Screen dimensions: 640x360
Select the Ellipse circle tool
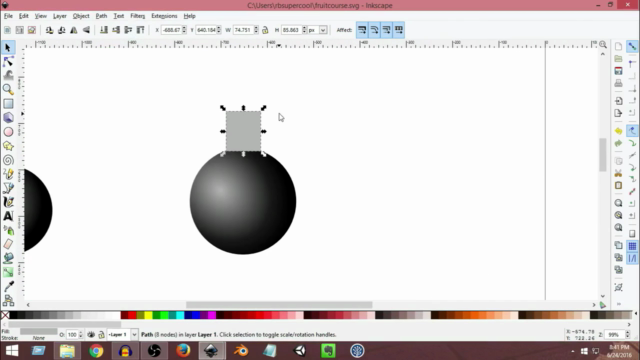click(8, 132)
